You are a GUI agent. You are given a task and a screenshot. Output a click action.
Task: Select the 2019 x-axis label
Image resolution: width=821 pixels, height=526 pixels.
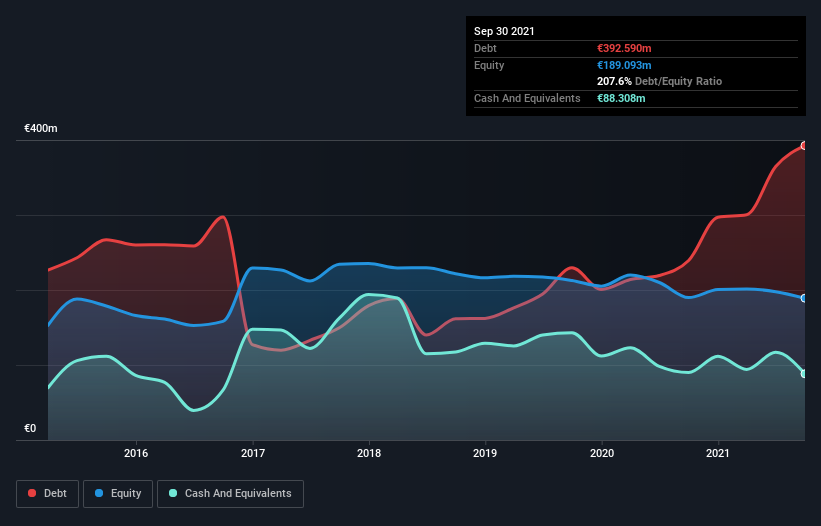coord(485,453)
